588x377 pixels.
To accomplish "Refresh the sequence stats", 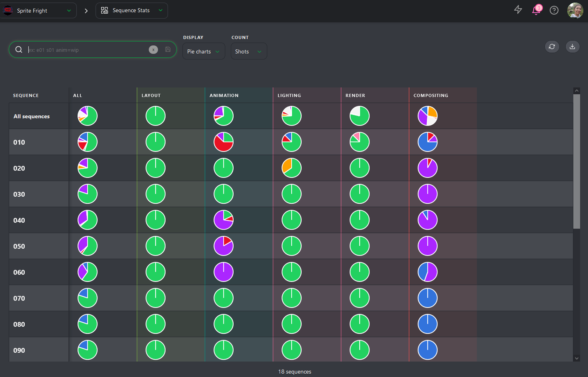I will [x=552, y=47].
